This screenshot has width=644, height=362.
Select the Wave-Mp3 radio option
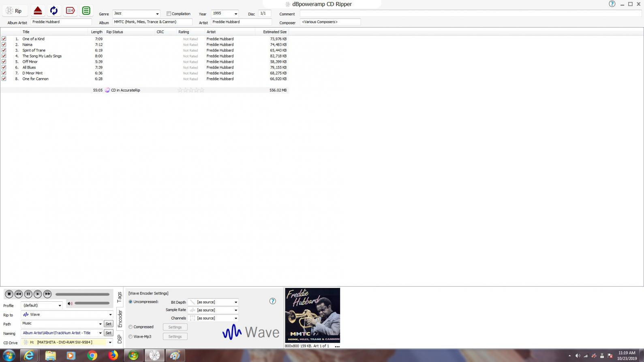click(131, 336)
